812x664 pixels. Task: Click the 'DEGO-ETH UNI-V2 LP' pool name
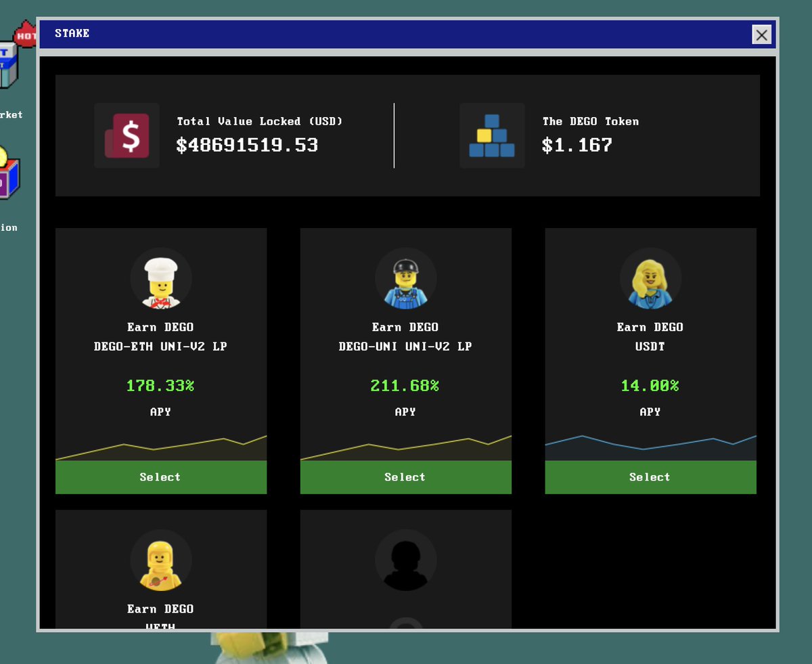(x=160, y=347)
